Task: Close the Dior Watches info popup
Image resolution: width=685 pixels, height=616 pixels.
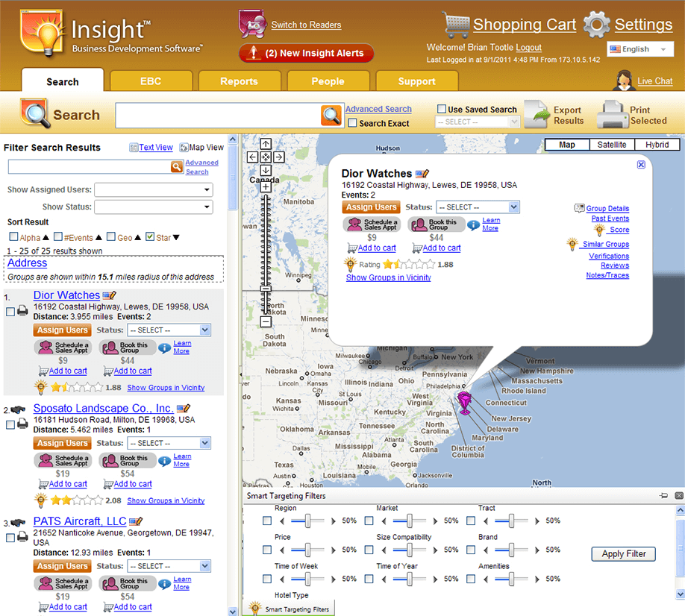Action: (x=641, y=165)
